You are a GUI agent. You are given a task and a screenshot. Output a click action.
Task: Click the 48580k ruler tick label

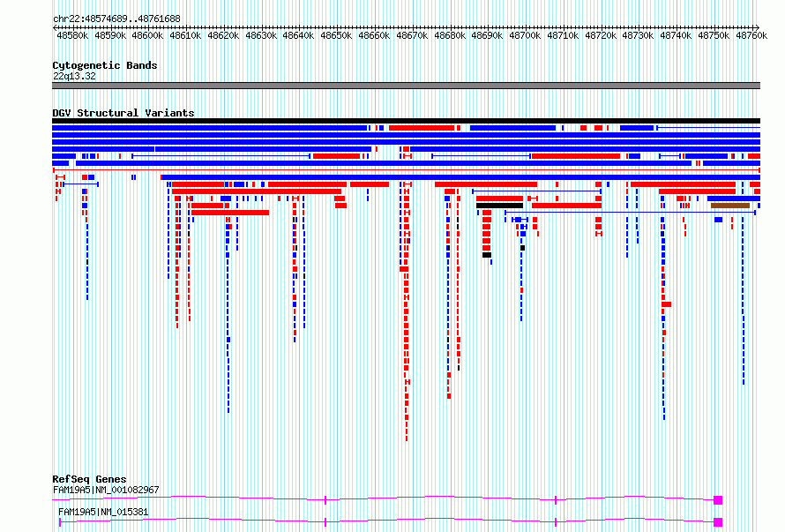coord(72,35)
